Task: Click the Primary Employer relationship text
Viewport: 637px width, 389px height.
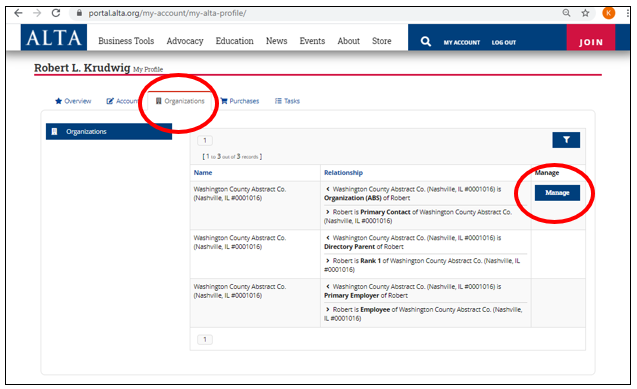Action: pos(351,296)
